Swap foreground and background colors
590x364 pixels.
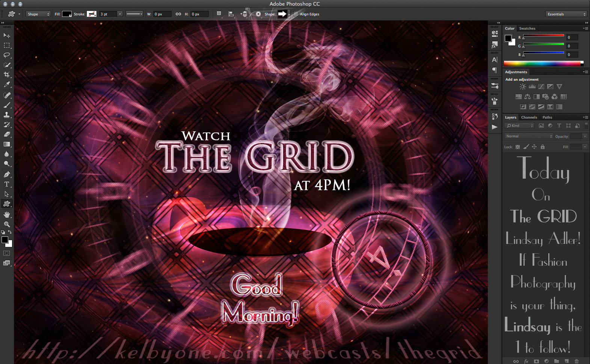point(10,232)
